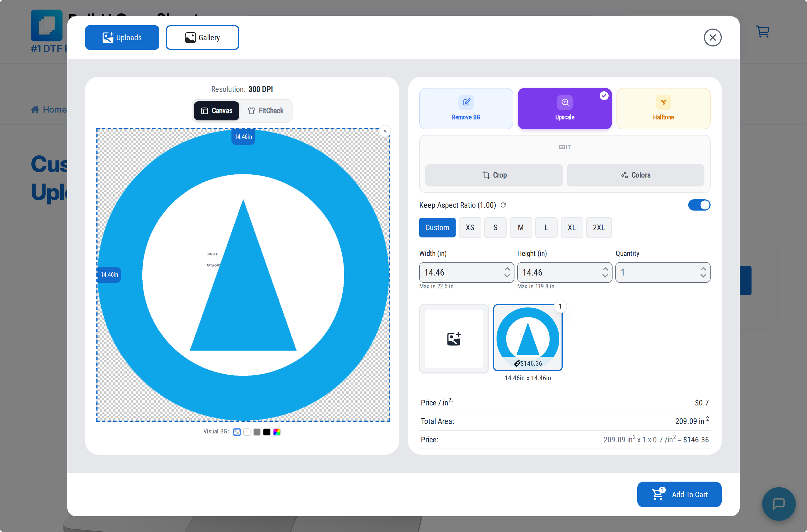Increase width with up arrow

(x=507, y=269)
